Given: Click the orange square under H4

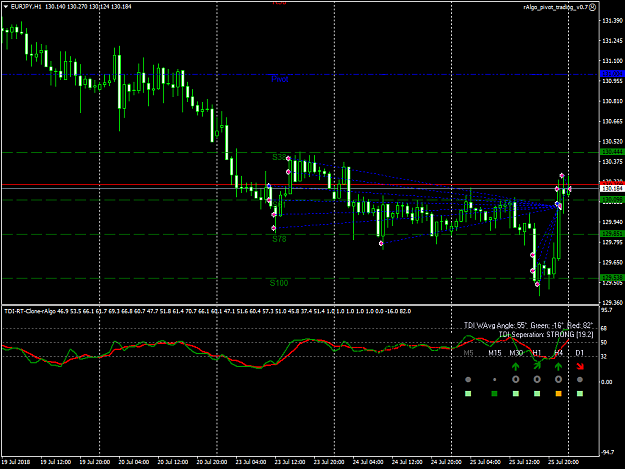Looking at the screenshot, I should point(558,394).
